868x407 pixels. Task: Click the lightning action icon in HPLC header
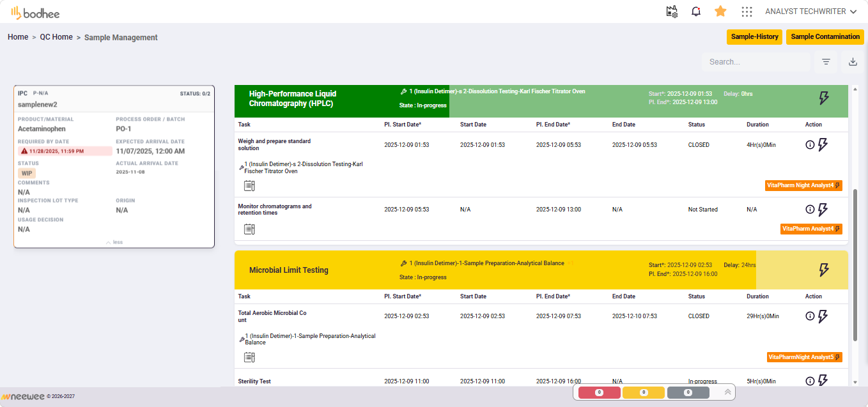click(824, 98)
